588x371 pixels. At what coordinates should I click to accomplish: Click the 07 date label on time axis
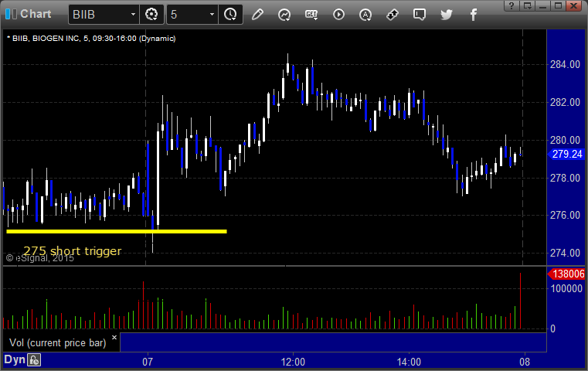pyautogui.click(x=148, y=362)
